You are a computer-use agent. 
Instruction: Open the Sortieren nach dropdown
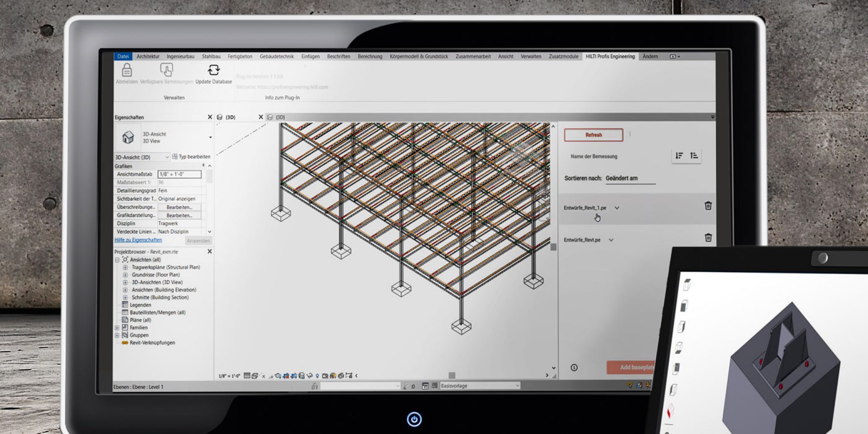[x=630, y=179]
